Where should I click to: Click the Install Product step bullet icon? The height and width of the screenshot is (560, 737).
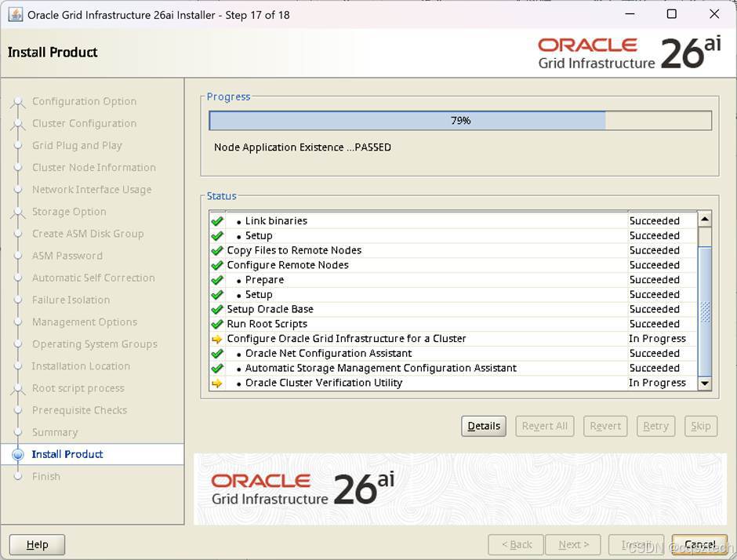(18, 455)
